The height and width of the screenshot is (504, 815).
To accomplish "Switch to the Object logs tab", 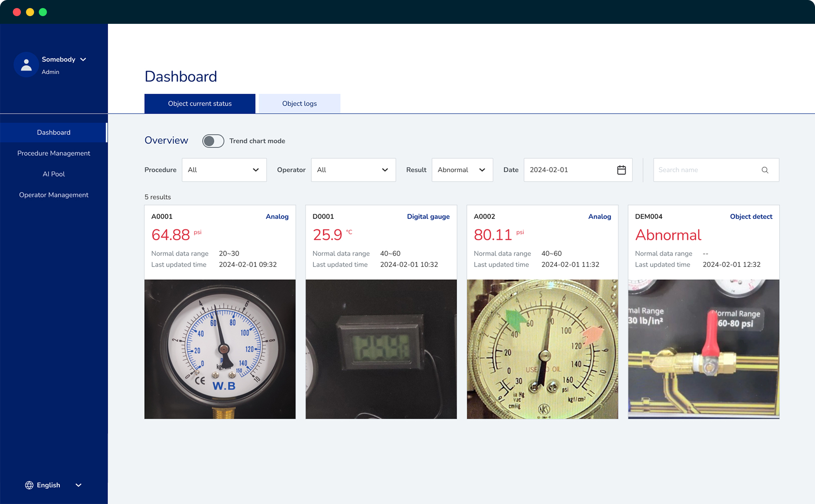I will pyautogui.click(x=299, y=103).
